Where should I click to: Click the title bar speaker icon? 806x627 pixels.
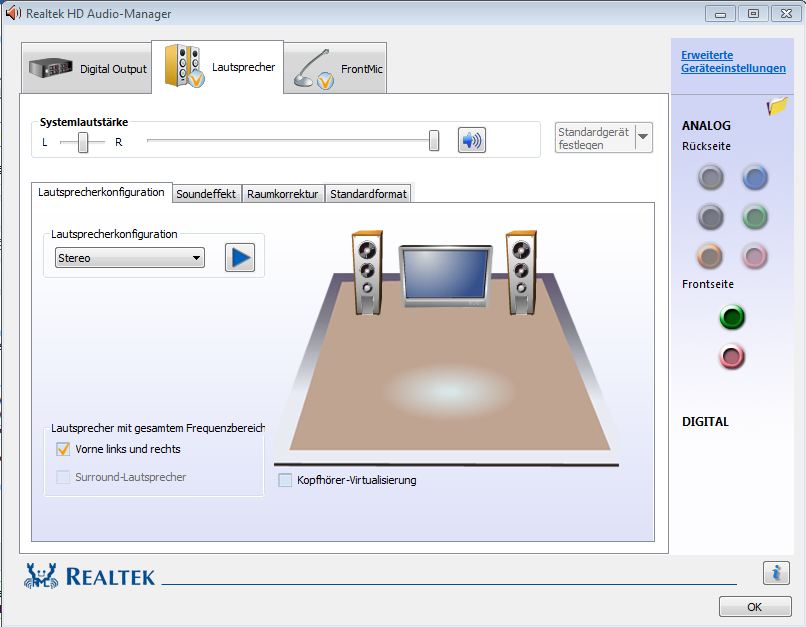pos(13,13)
